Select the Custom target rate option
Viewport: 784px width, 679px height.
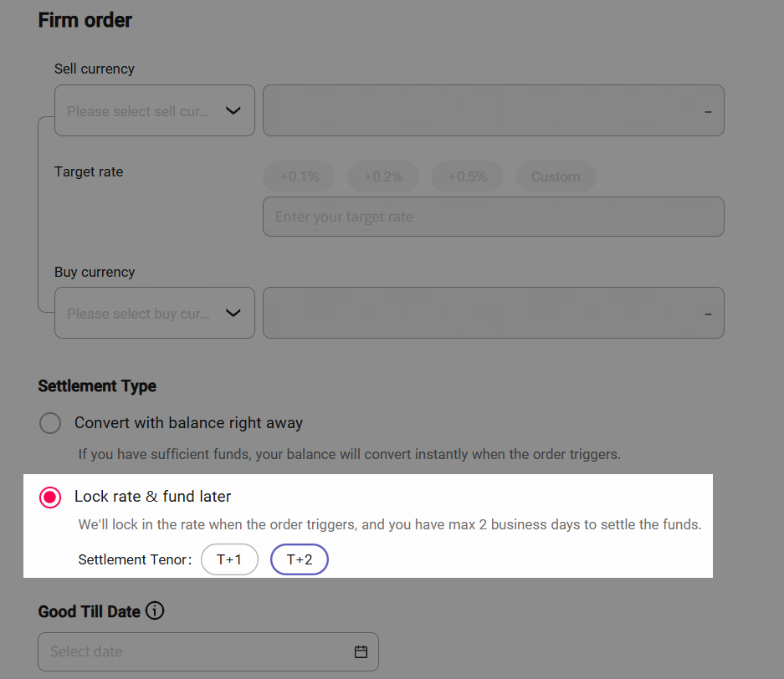coord(556,176)
